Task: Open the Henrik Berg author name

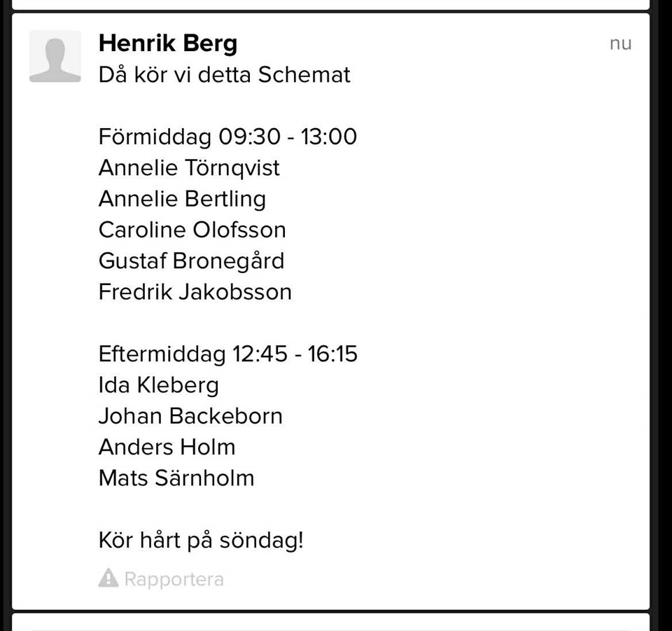Action: tap(168, 43)
